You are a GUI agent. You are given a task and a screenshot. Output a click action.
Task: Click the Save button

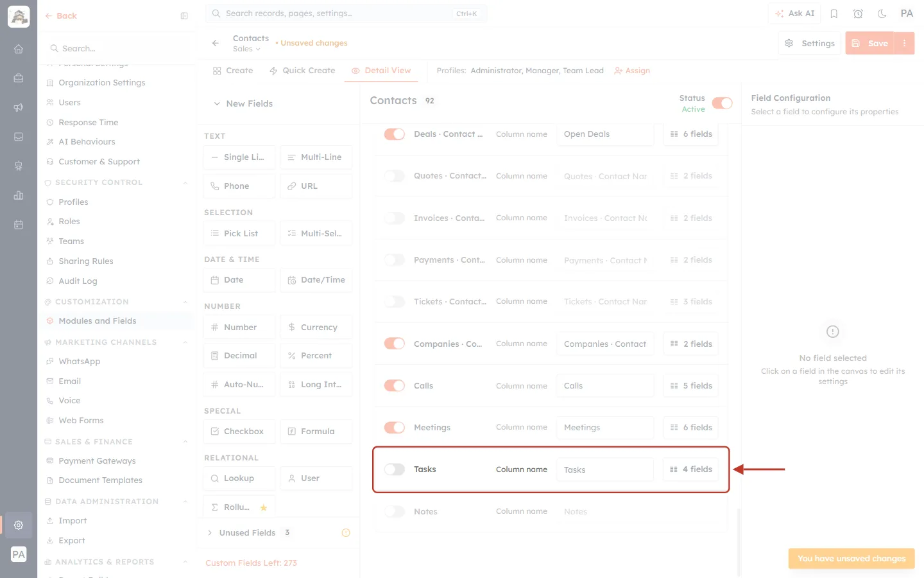click(870, 43)
